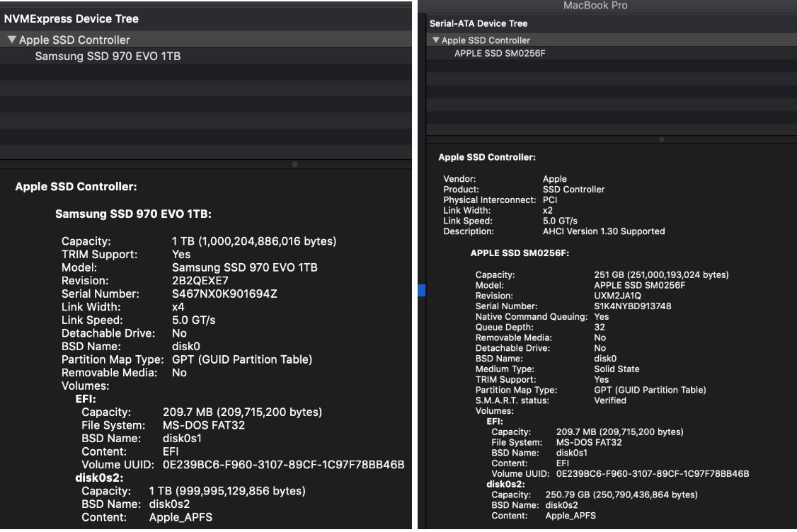Click serial number S467NX0K901694Z
Viewport: 797px width, 532px height.
[224, 294]
